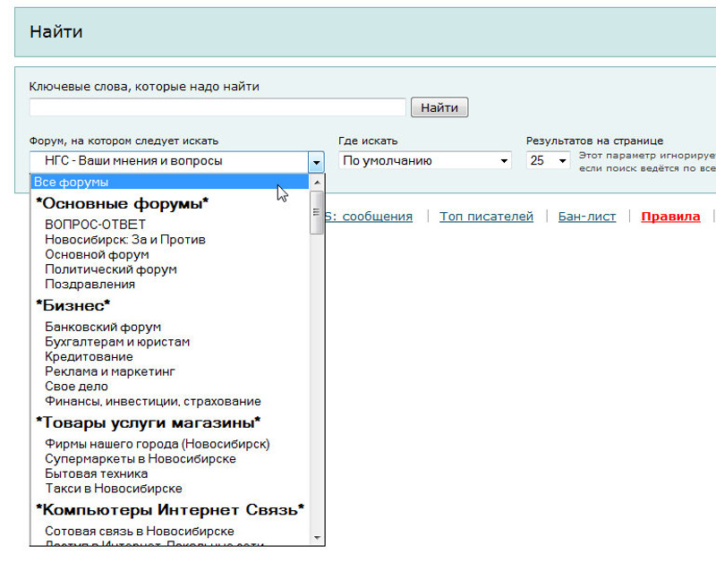This screenshot has height=588, width=716.
Task: Select Бытовая техника forum option
Action: 96,473
